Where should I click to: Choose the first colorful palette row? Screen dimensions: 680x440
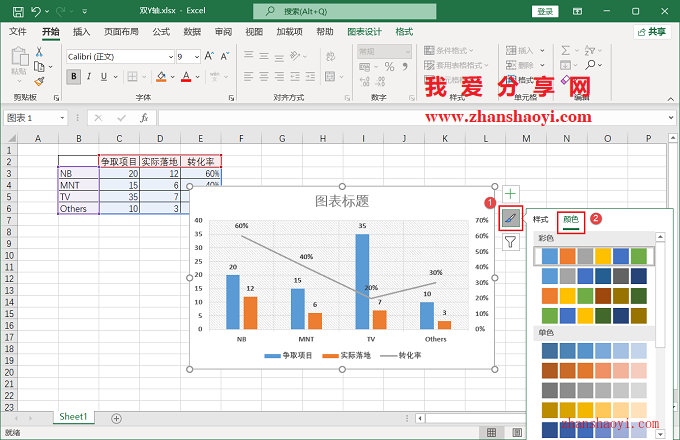594,256
